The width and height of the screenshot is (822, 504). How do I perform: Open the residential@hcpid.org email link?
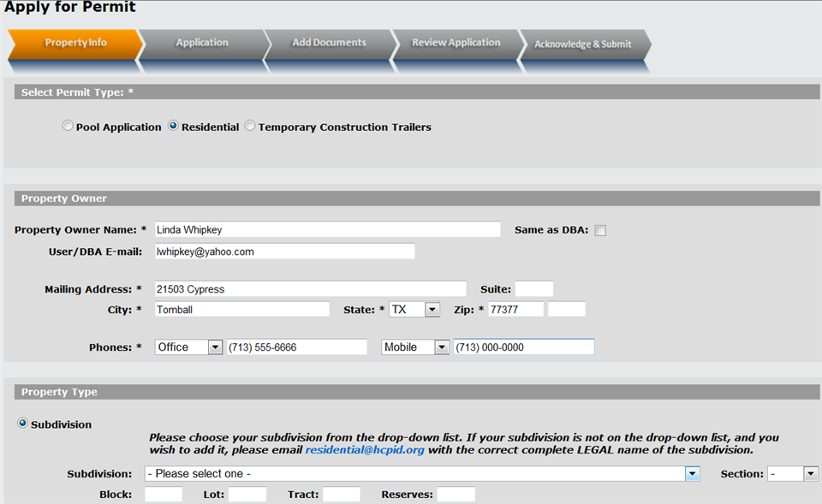coord(365,450)
